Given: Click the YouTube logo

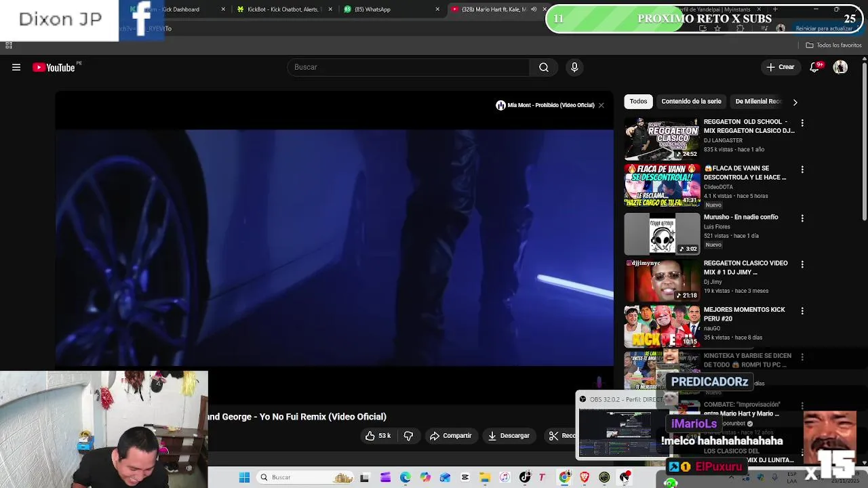Looking at the screenshot, I should point(54,67).
